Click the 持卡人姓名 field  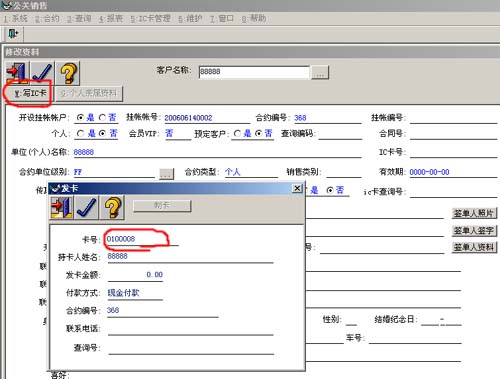click(x=190, y=257)
